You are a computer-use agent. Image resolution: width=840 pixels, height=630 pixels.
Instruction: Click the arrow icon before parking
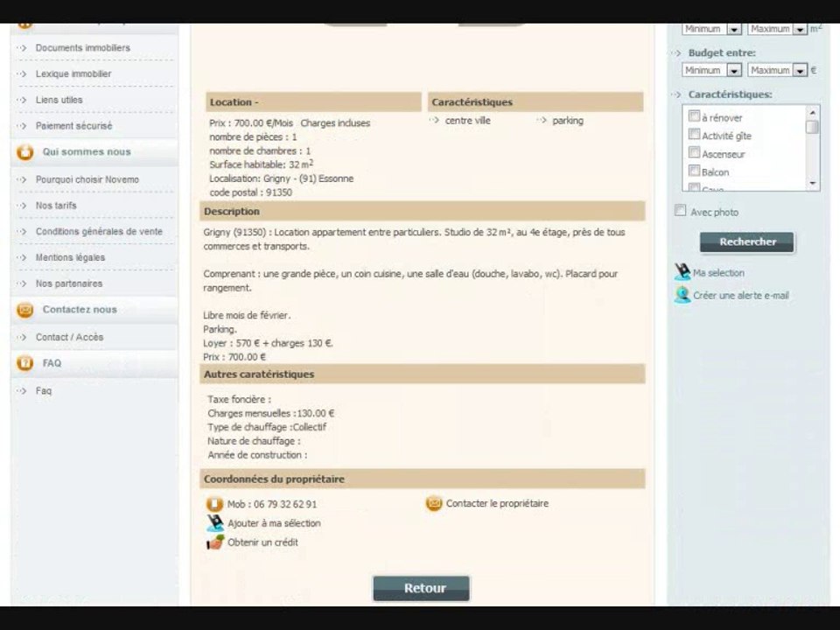[x=542, y=121]
